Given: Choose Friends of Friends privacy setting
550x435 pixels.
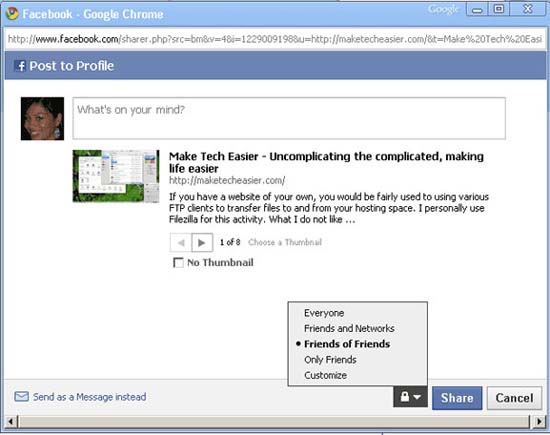Looking at the screenshot, I should pyautogui.click(x=347, y=344).
